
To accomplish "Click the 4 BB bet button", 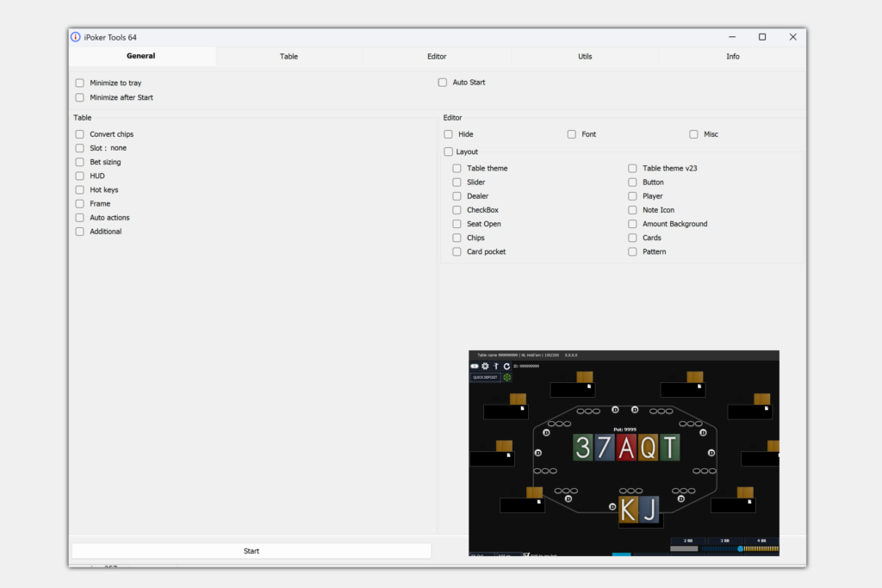I will pos(761,541).
